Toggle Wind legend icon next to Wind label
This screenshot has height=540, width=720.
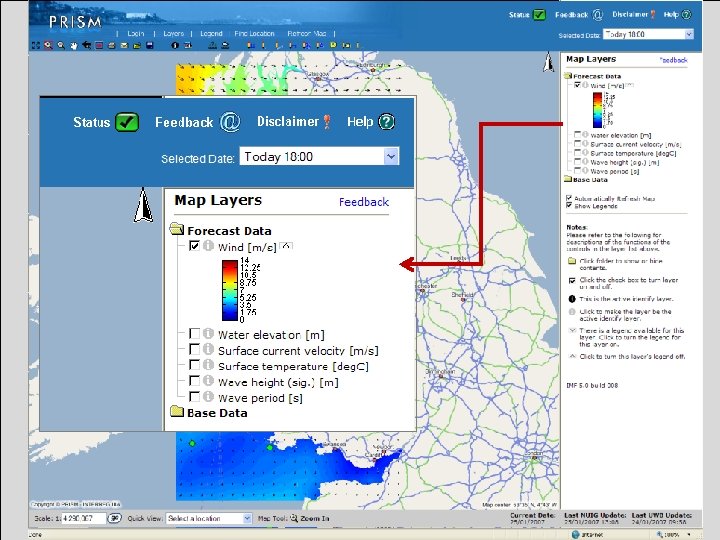coord(630,85)
